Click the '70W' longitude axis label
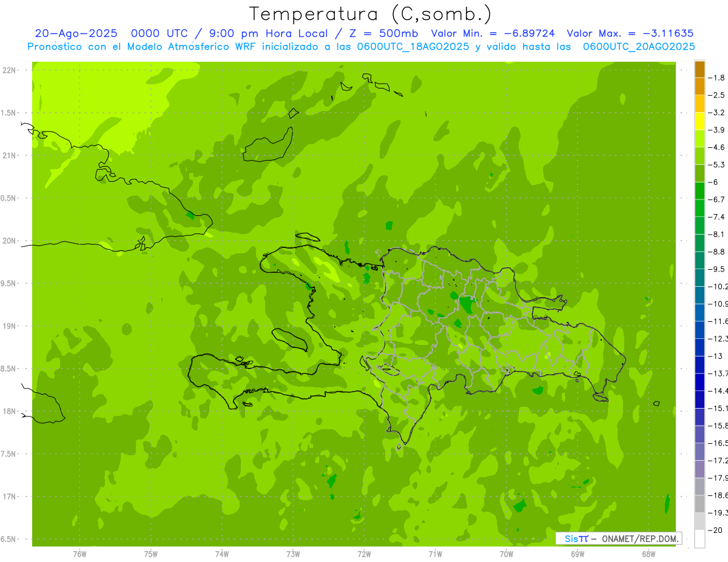 pyautogui.click(x=506, y=554)
